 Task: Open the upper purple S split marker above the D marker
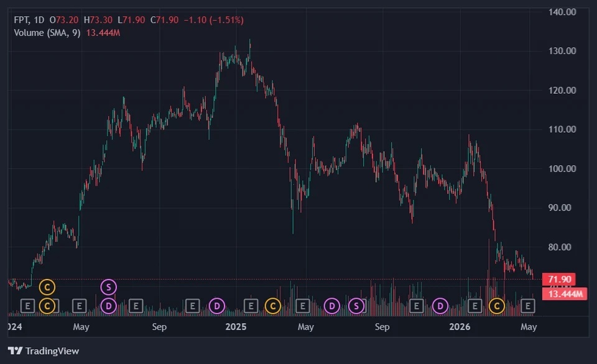pyautogui.click(x=108, y=287)
